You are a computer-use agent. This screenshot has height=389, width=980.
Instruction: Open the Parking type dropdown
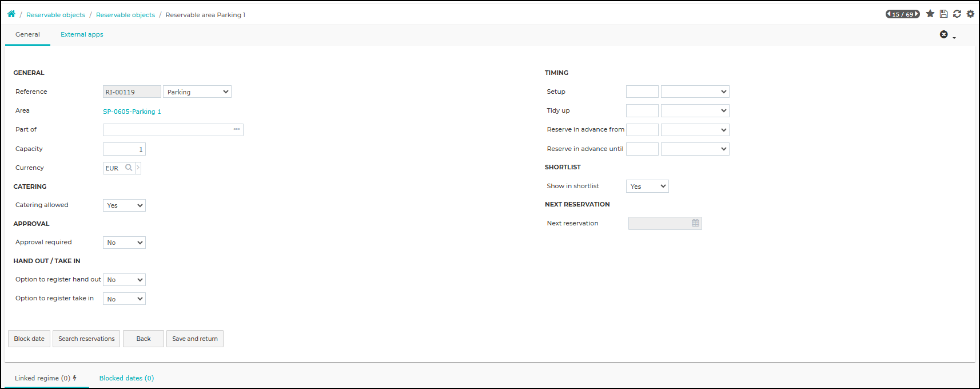197,92
